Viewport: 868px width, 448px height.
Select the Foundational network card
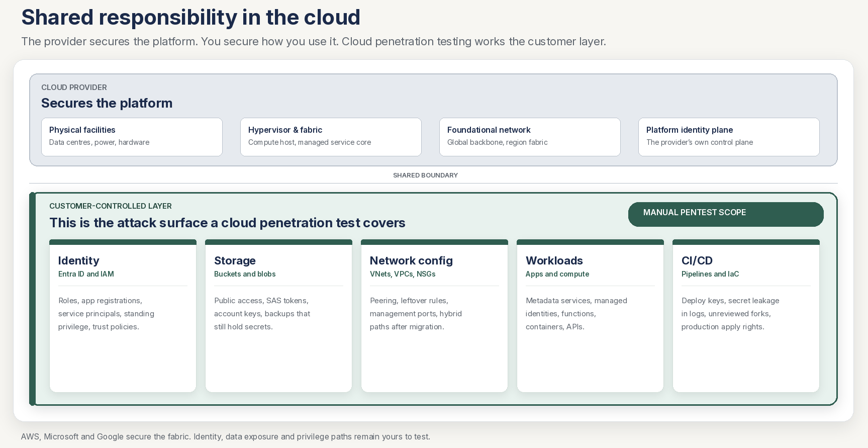click(x=530, y=137)
